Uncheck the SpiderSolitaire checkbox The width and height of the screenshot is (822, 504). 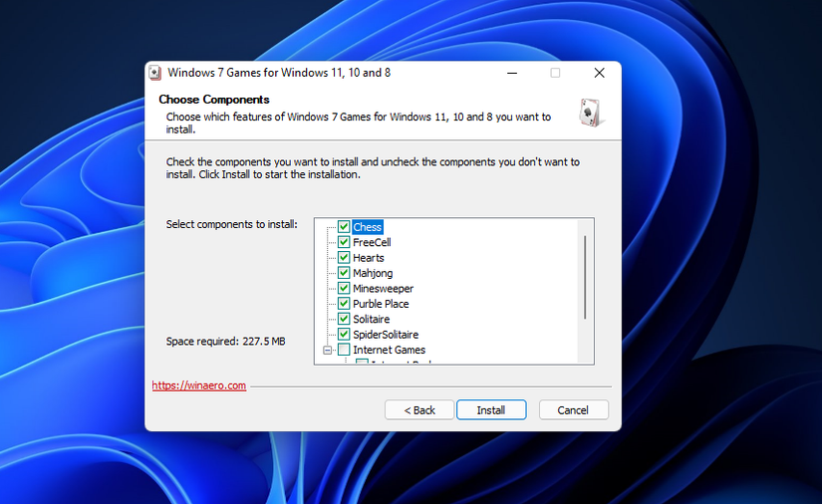tap(344, 335)
